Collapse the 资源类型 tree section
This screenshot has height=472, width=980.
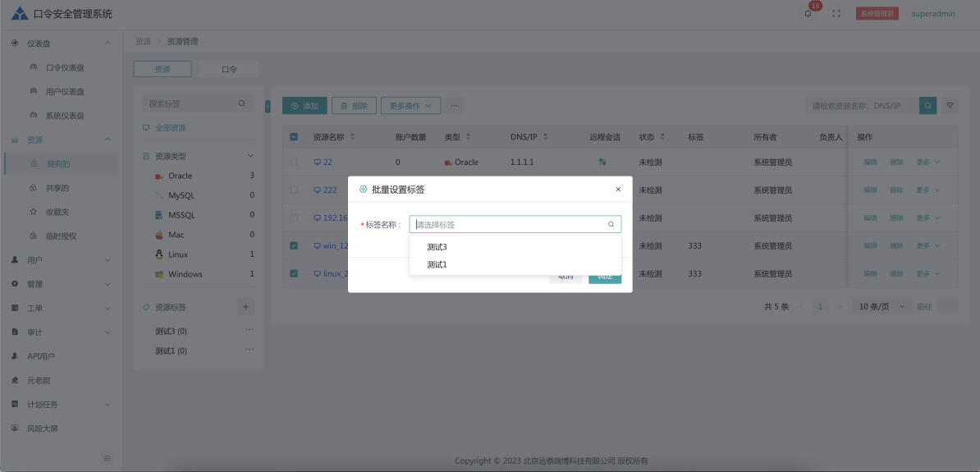[251, 156]
